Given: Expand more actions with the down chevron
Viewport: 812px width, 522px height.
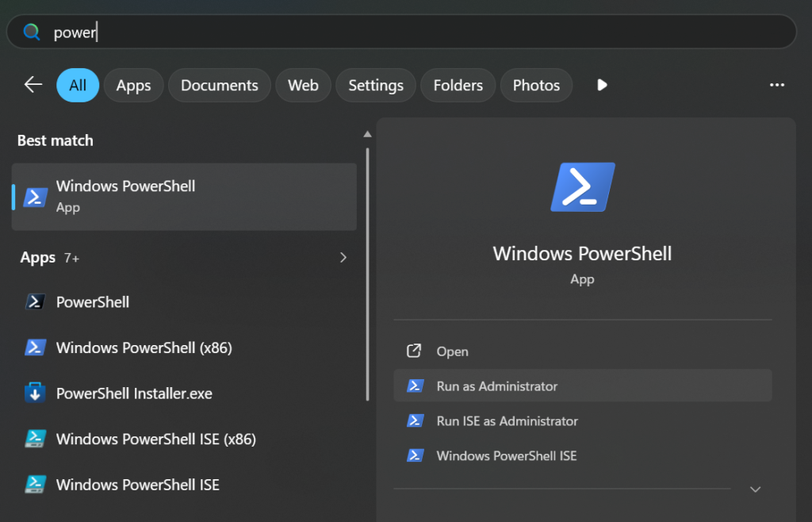Looking at the screenshot, I should (x=755, y=489).
